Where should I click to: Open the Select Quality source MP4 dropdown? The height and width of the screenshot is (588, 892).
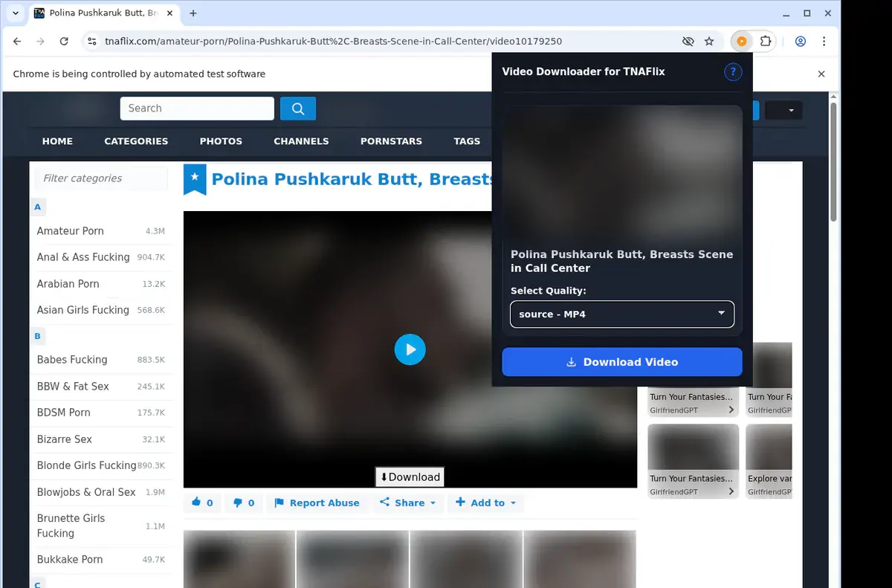(622, 314)
